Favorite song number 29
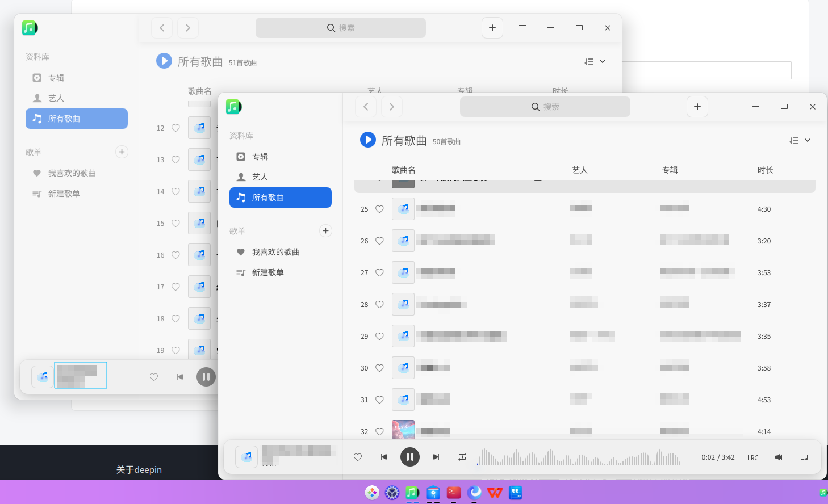Viewport: 828px width, 504px height. (379, 336)
